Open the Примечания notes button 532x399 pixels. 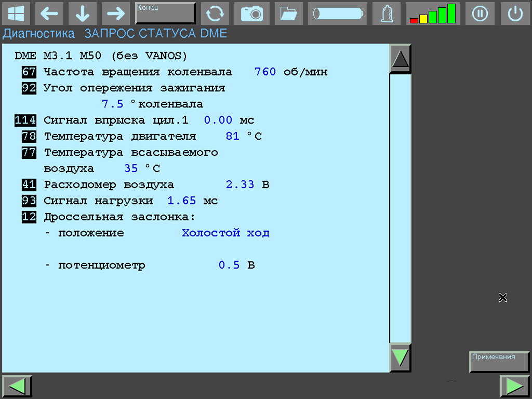(499, 362)
